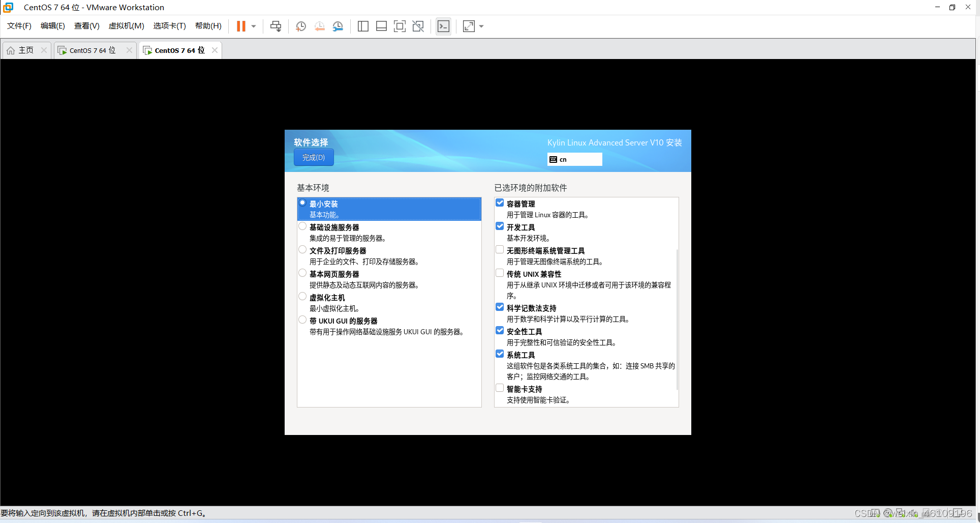980x523 pixels.
Task: Click the 集成的易于管理的服务器。 description text
Action: [349, 238]
